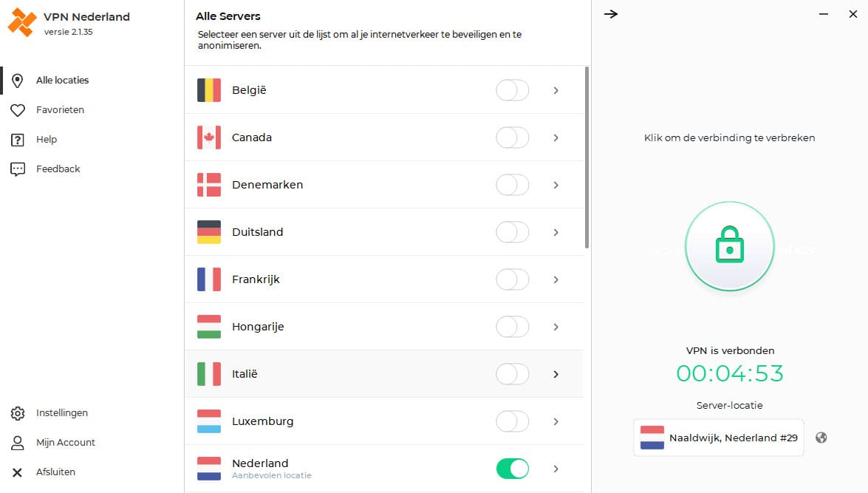The height and width of the screenshot is (493, 868).
Task: Turn on the Canada server toggle
Action: 512,137
